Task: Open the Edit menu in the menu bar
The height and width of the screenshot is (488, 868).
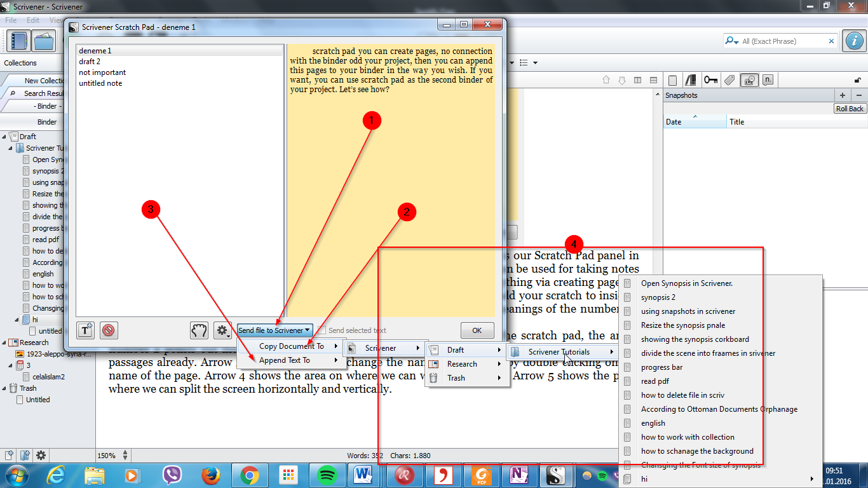Action: click(33, 20)
